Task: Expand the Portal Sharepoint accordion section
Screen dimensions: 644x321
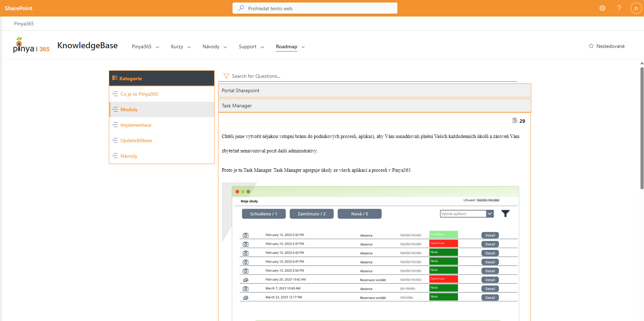Action: click(374, 90)
